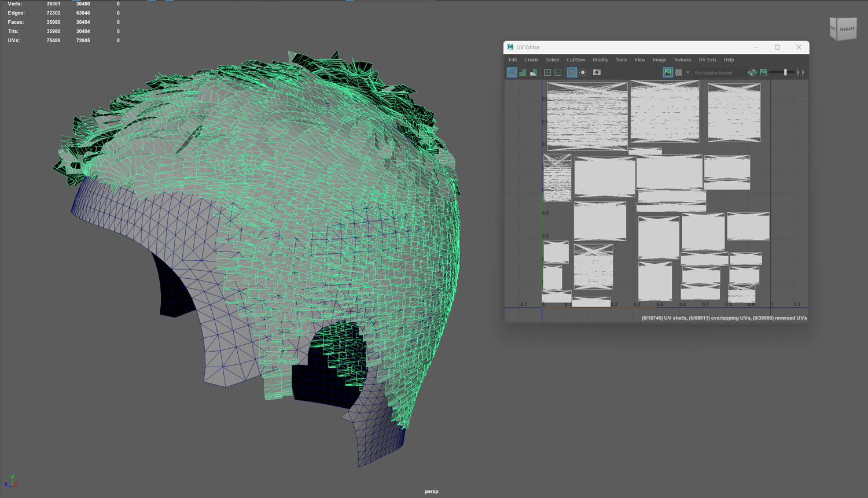Viewport: 868px width, 498px height.
Task: Click '35980' in the Faces row
Action: [x=53, y=22]
